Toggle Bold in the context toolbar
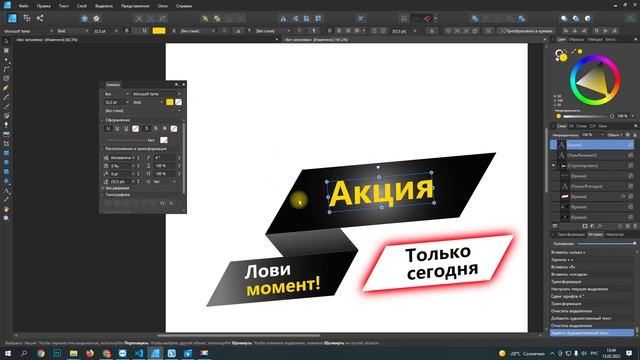This screenshot has height=360, width=640. (x=127, y=31)
